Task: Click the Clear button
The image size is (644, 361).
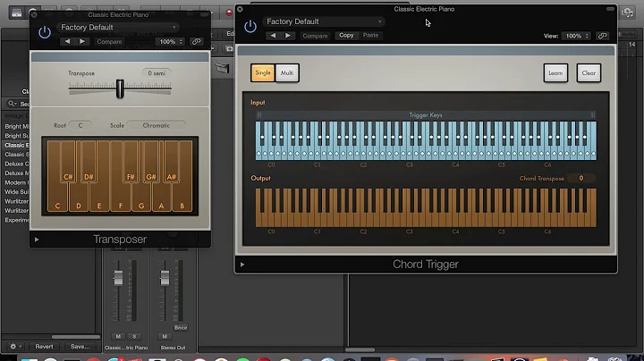Action: [589, 73]
